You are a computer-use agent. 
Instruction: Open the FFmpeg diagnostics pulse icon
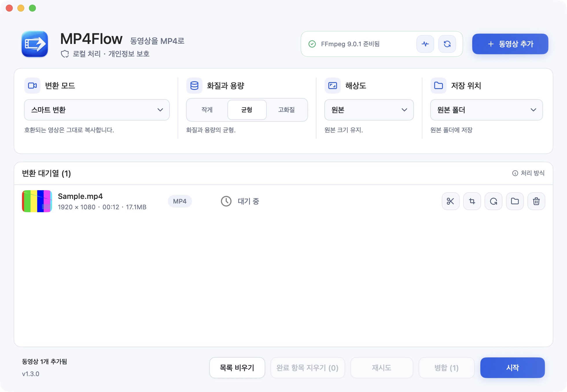425,44
